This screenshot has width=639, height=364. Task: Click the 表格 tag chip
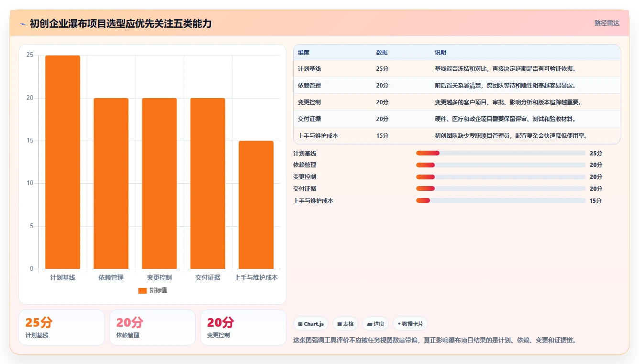[345, 324]
